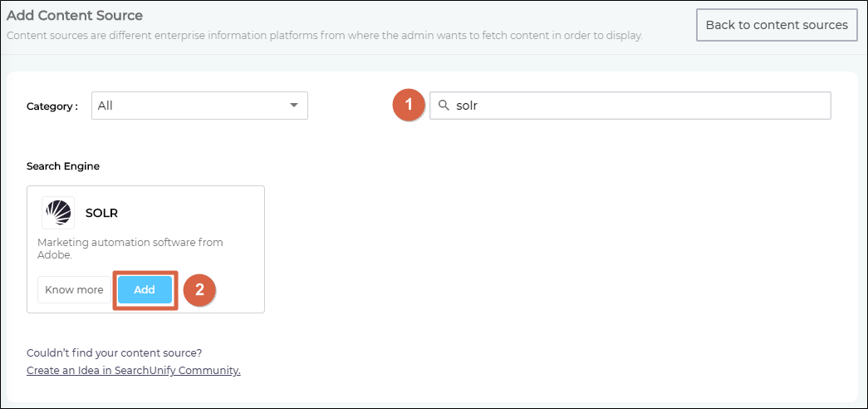The image size is (868, 409).
Task: Click the page subtitle about content sources
Action: tap(324, 36)
